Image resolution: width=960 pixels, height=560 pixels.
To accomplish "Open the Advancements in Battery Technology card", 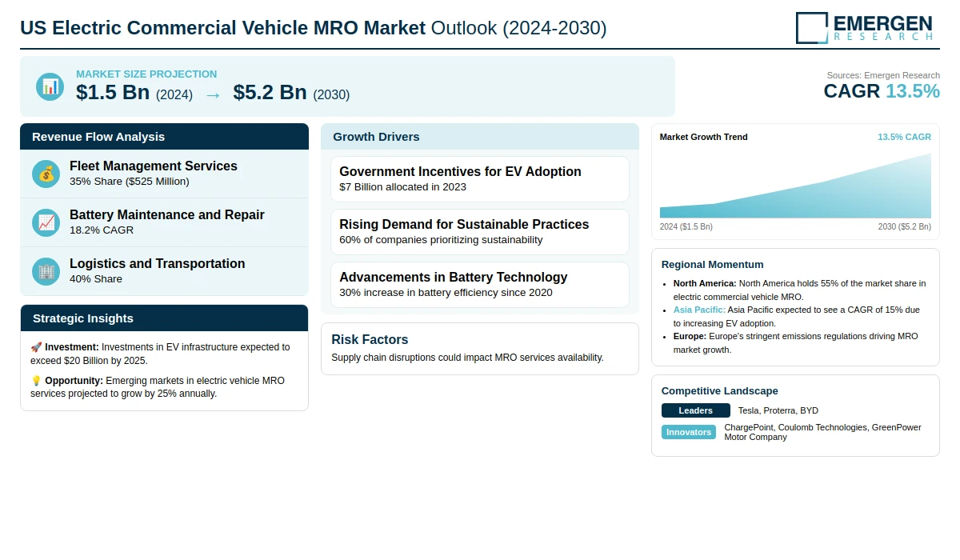I will (480, 285).
